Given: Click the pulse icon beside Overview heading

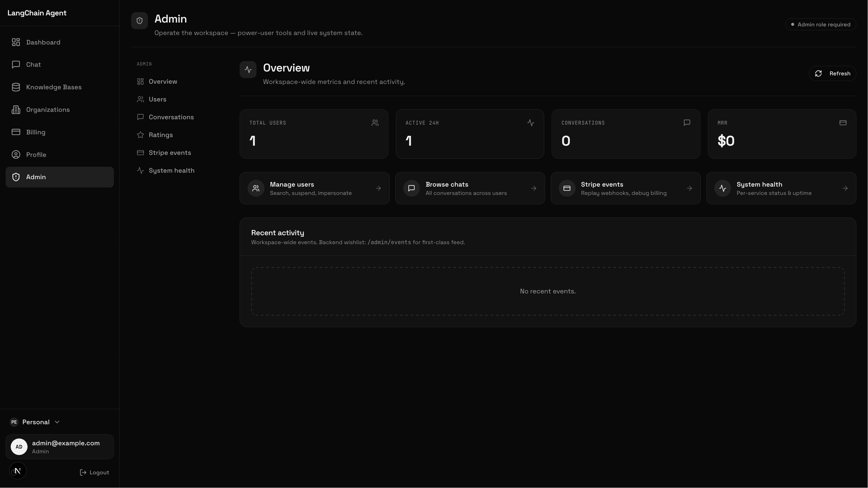Looking at the screenshot, I should (x=248, y=70).
